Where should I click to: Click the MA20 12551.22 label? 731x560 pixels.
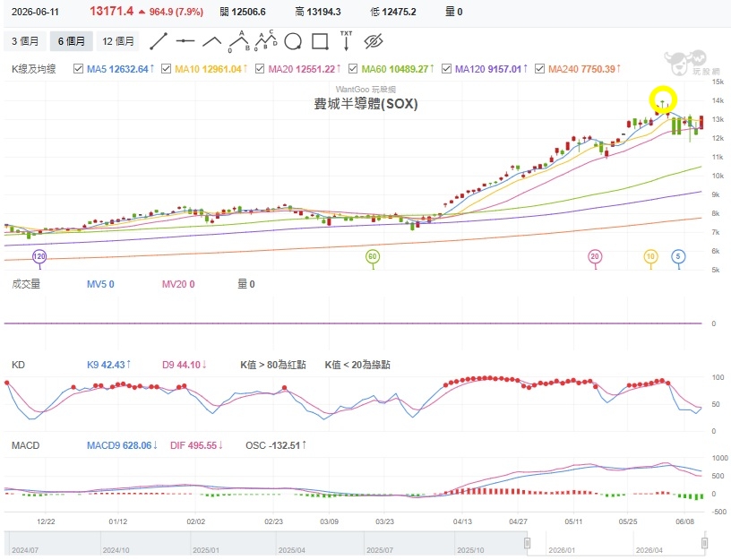point(305,69)
